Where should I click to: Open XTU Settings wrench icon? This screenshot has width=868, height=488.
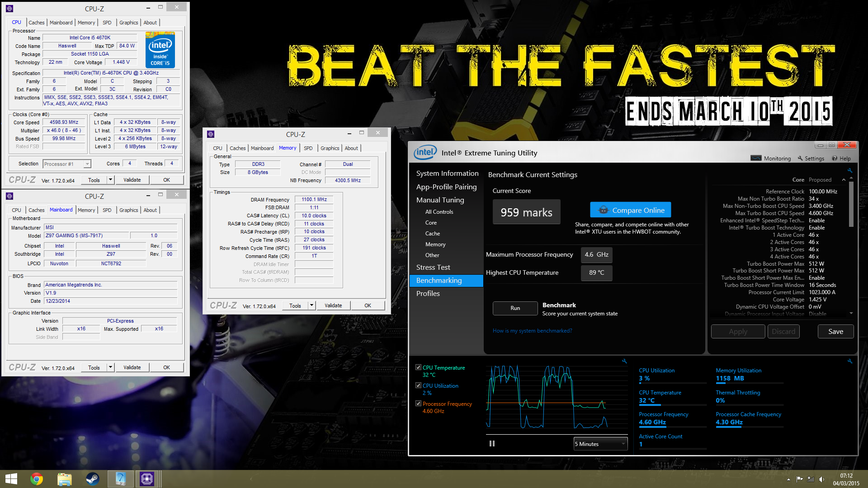800,159
